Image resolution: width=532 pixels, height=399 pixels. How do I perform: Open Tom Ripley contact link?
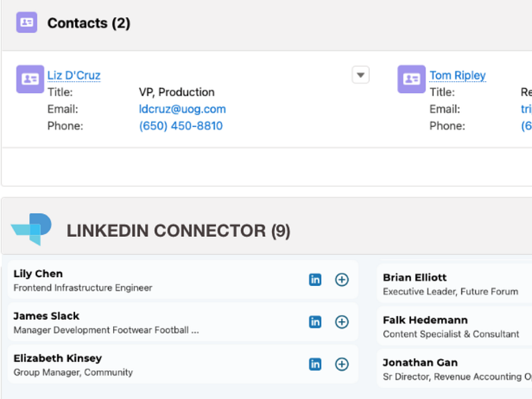(458, 76)
